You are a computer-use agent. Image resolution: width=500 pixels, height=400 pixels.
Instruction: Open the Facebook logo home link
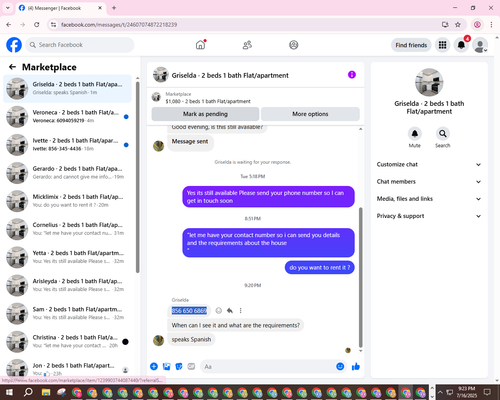14,45
